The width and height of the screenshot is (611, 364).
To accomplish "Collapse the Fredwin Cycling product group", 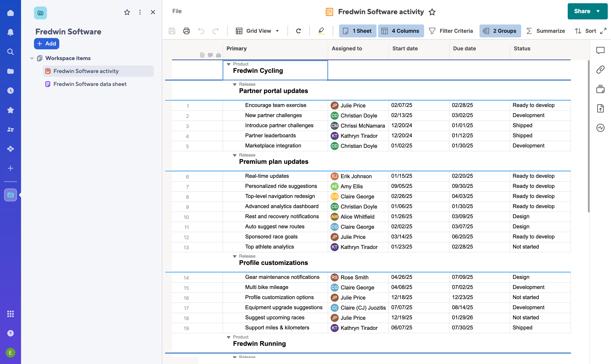I will pos(228,64).
